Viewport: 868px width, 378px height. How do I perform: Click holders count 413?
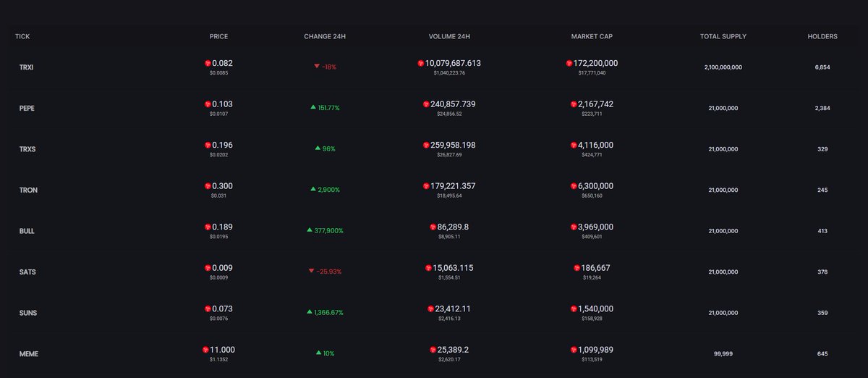click(822, 231)
